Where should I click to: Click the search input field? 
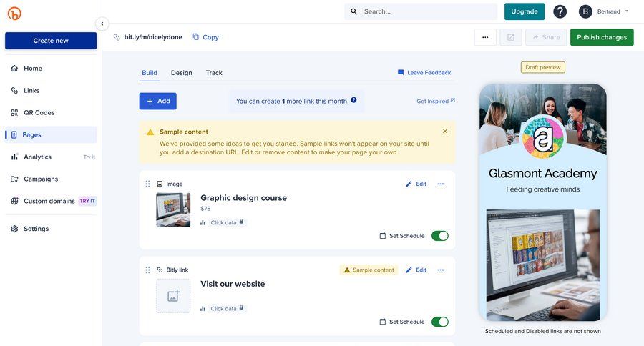[x=427, y=11]
